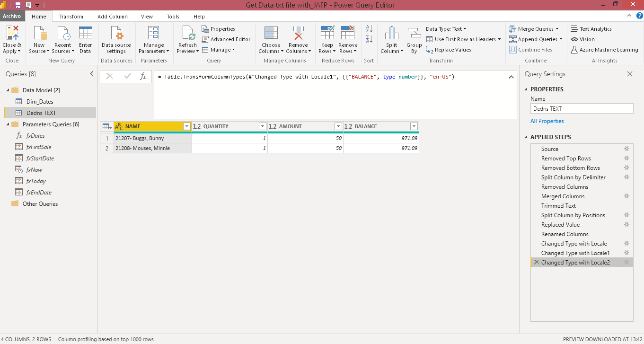Image resolution: width=644 pixels, height=344 pixels.
Task: Open the Advanced Editor
Action: [226, 39]
